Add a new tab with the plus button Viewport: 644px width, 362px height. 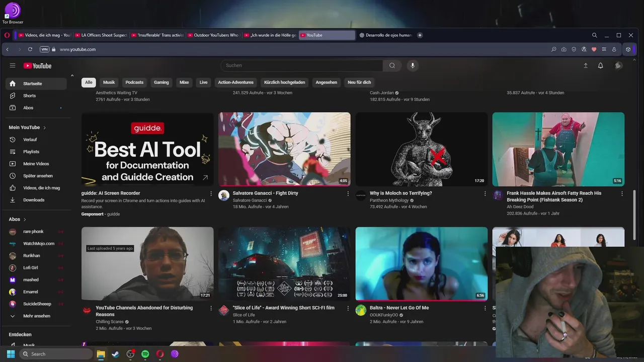pyautogui.click(x=420, y=35)
